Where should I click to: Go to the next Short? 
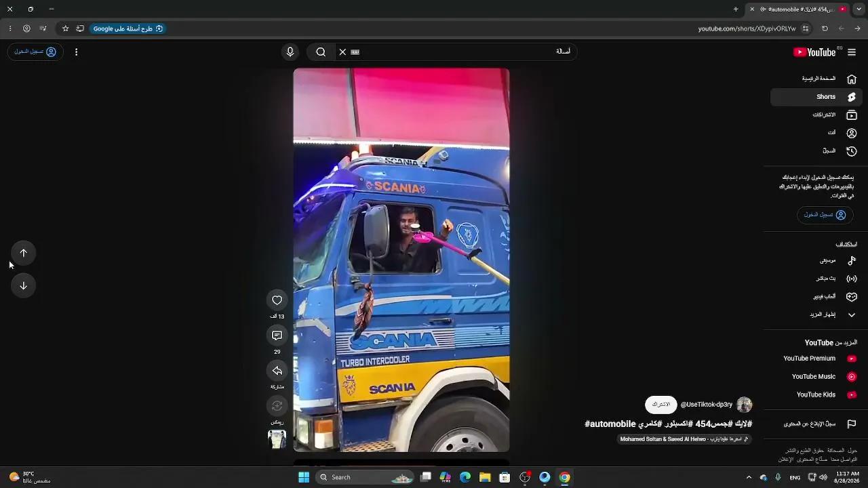(23, 285)
